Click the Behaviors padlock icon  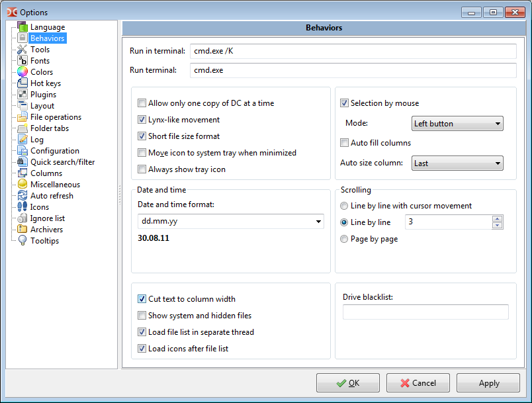coord(22,38)
